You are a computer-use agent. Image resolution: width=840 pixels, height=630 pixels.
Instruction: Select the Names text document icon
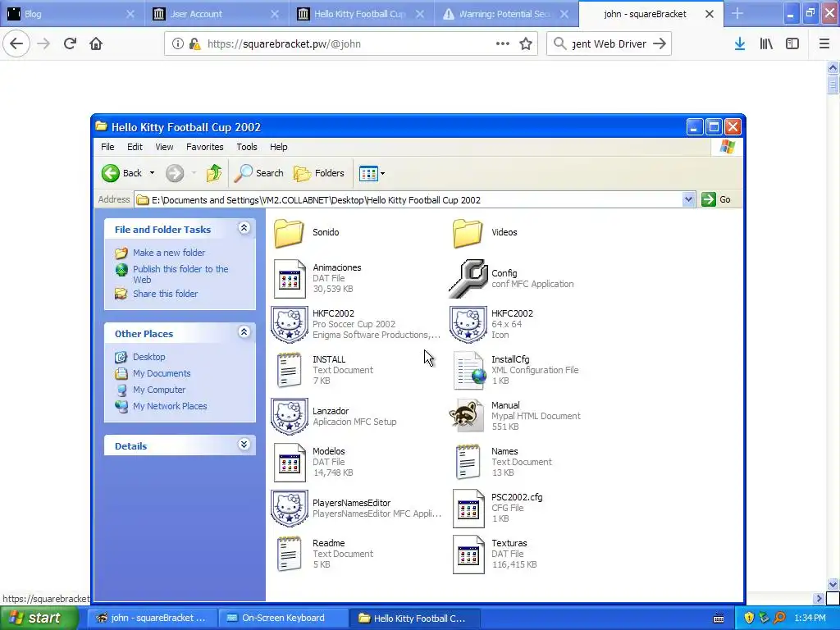(x=468, y=463)
